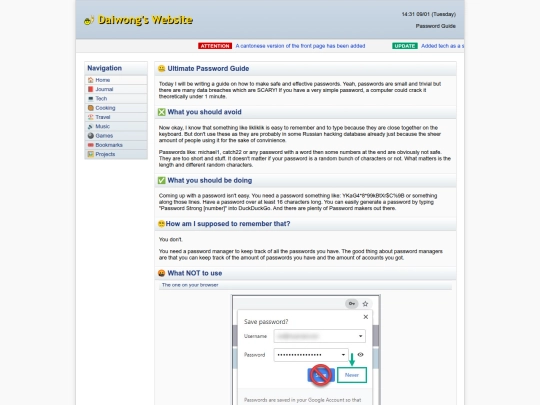Open the Added tech ticker link

(x=442, y=46)
